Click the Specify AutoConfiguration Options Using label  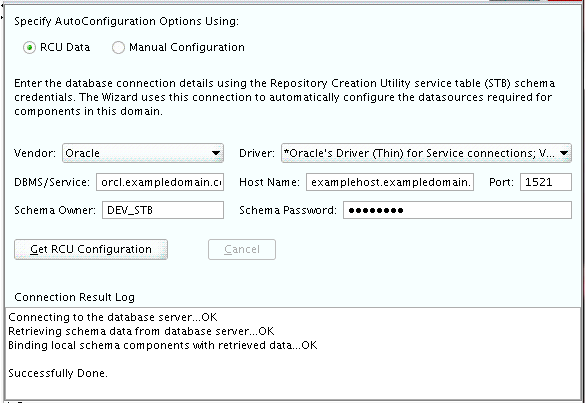click(126, 21)
